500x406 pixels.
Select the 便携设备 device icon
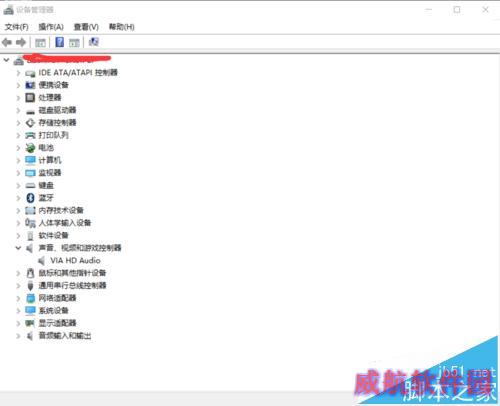(x=30, y=85)
